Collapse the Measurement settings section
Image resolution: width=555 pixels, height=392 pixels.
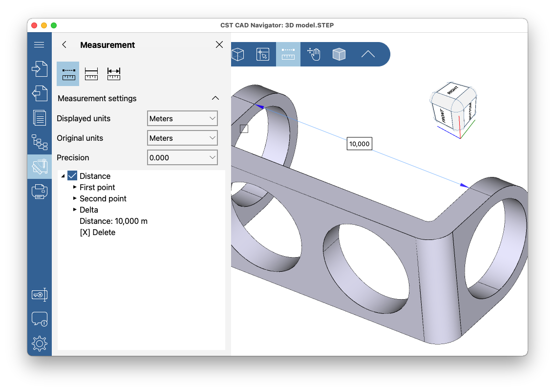(215, 98)
